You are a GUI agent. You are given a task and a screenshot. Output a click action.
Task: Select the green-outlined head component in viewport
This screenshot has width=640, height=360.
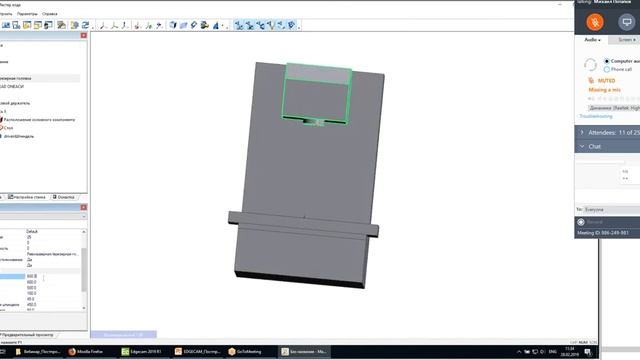coord(317,94)
